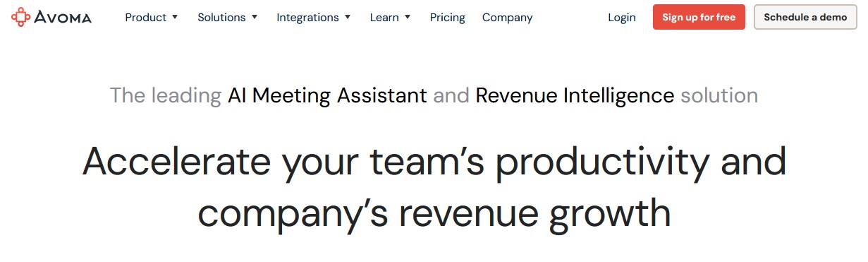Expand the arrow beside Integrations
868x262 pixels.
pyautogui.click(x=347, y=18)
